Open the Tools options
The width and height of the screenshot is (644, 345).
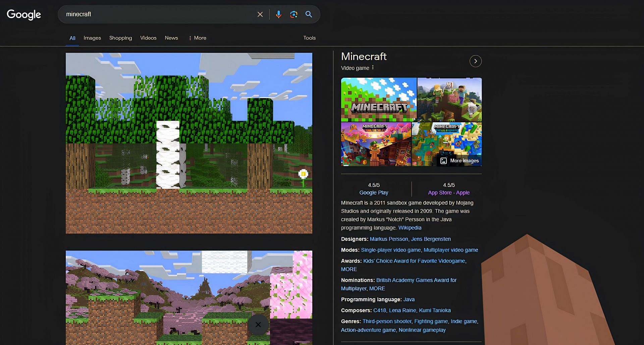309,38
